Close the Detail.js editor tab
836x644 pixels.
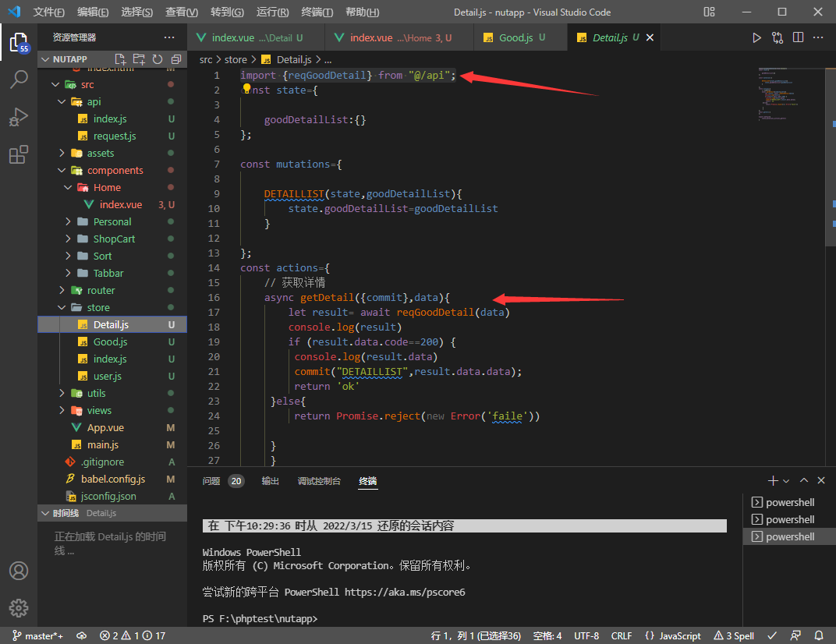coord(650,37)
